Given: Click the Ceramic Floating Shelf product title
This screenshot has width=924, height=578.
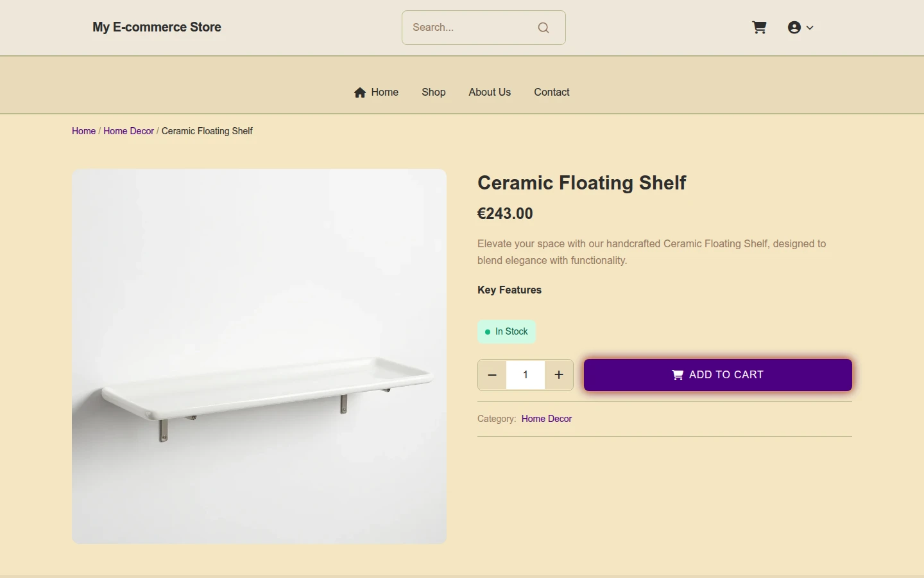Looking at the screenshot, I should (x=582, y=183).
